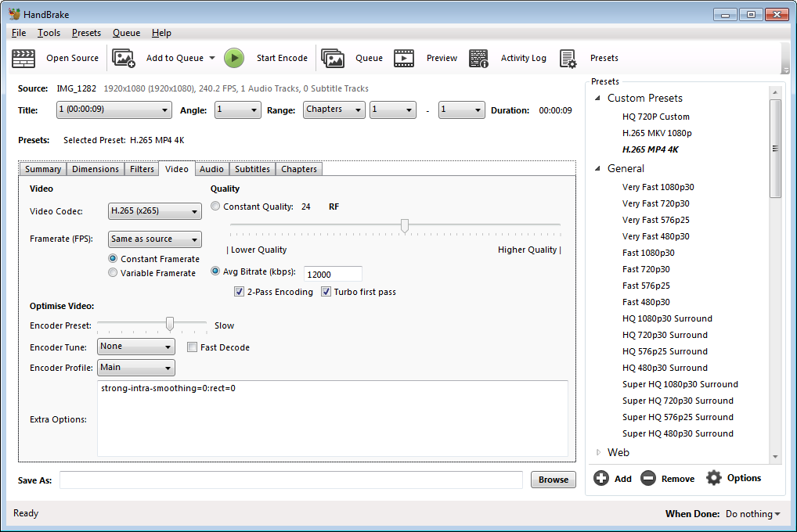
Task: Select the H.265 MKV 1080p preset
Action: point(657,133)
